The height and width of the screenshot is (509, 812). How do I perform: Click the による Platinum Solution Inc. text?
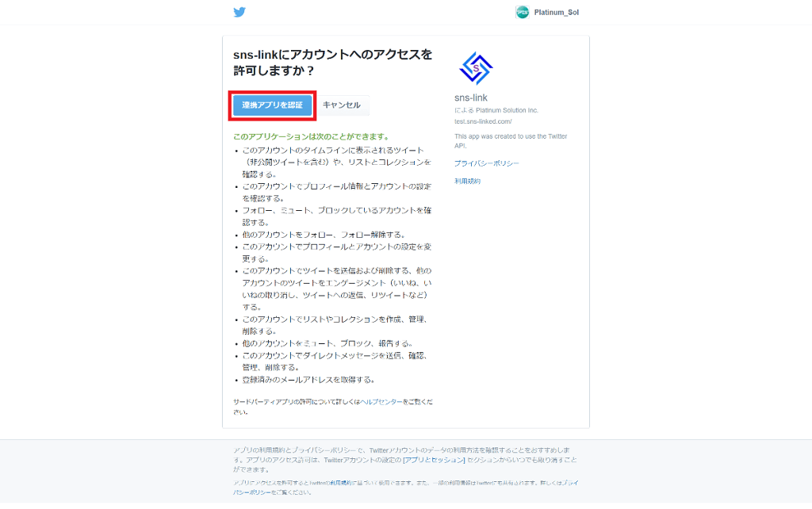[x=496, y=110]
